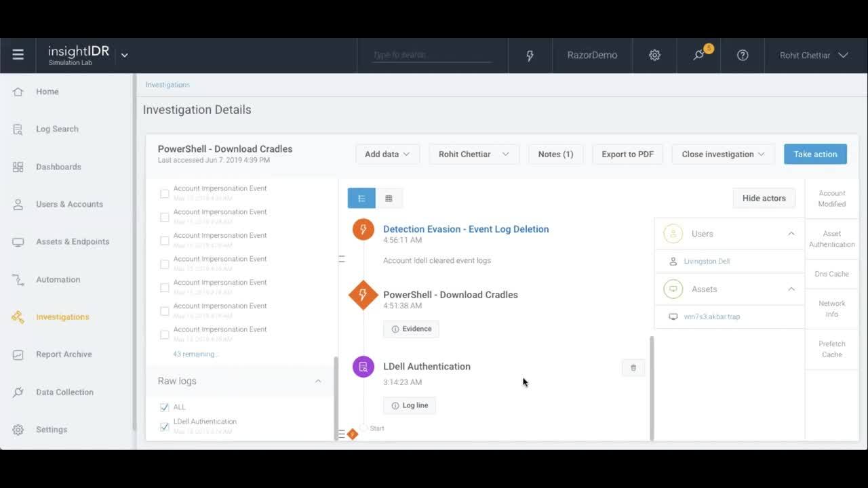Screen dimensions: 868x488
Task: Click the 4:51:38 AM timestamp
Action: click(x=402, y=306)
